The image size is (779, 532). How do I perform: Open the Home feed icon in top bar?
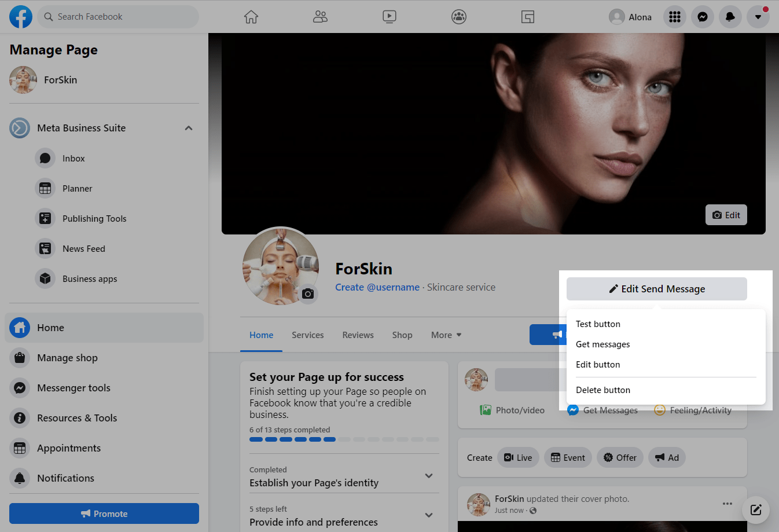[x=251, y=17]
